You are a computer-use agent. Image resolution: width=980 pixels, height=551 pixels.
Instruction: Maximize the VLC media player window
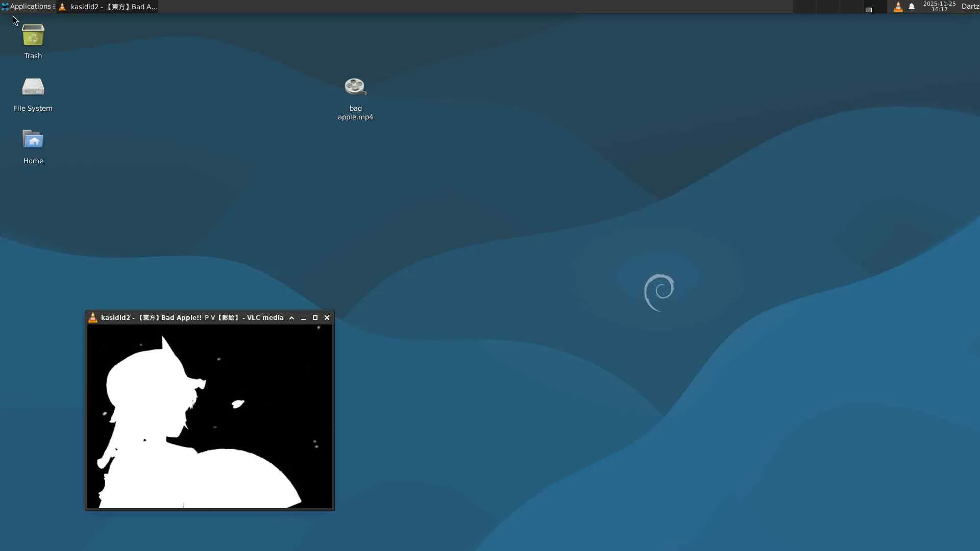click(x=315, y=317)
